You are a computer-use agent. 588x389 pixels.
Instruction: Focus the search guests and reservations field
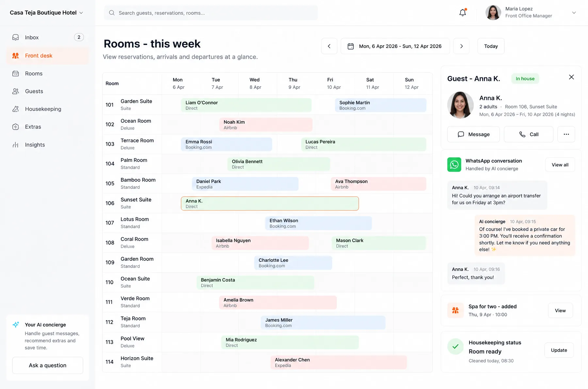pos(211,13)
